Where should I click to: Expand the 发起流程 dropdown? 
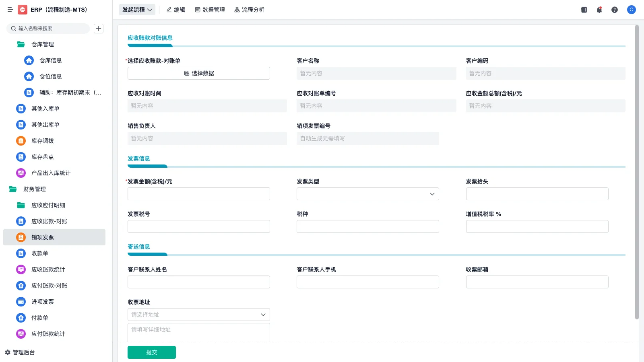(137, 10)
